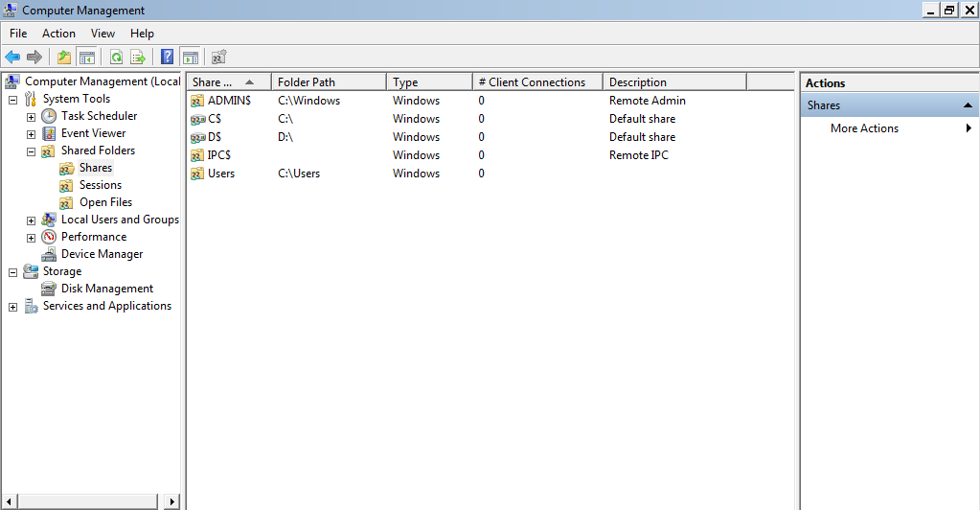
Task: Click the tree pane scroll left arrow
Action: point(9,501)
